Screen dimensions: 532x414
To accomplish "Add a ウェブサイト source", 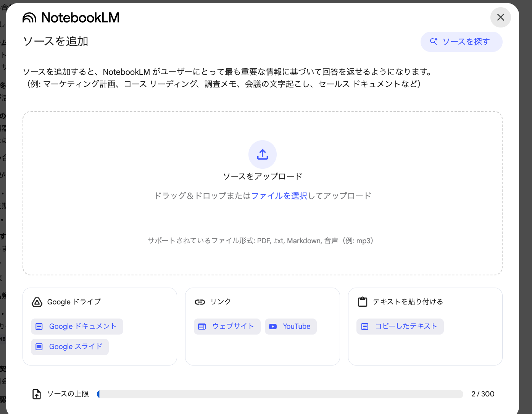I will 227,327.
